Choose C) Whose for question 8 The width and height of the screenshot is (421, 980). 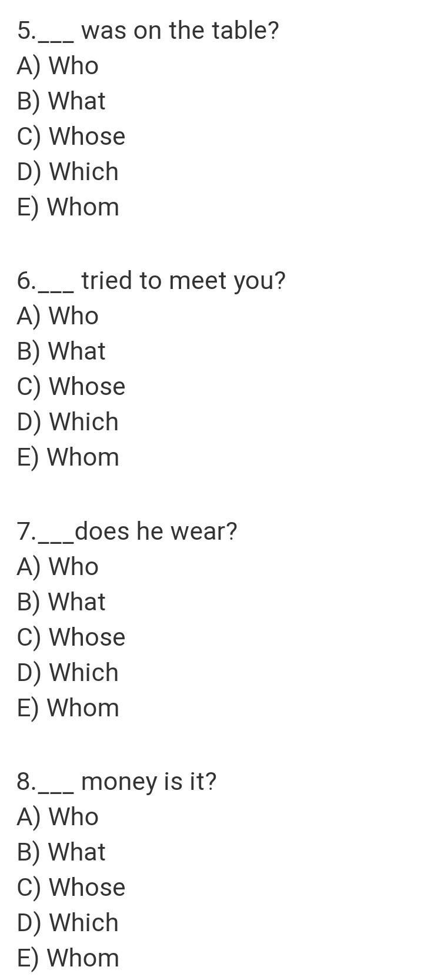tap(71, 888)
